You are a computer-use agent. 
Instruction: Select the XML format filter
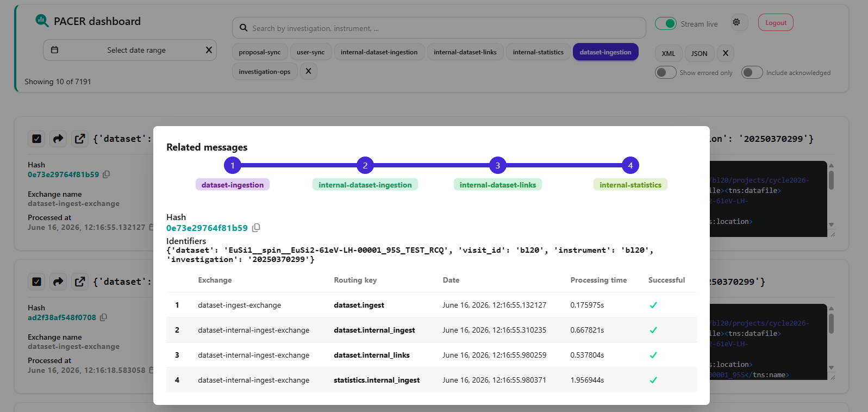[x=669, y=53]
